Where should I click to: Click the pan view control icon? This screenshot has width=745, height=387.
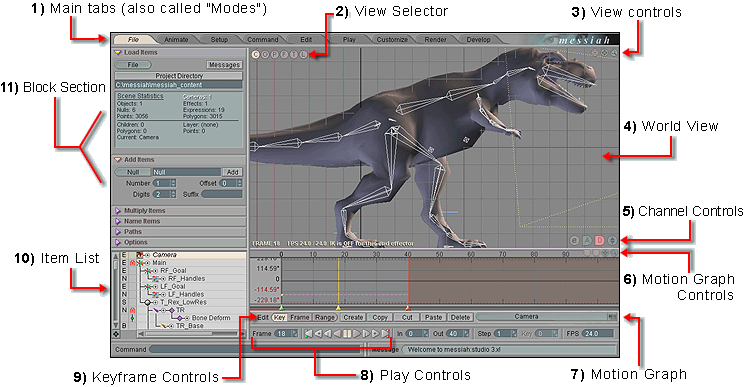(604, 53)
